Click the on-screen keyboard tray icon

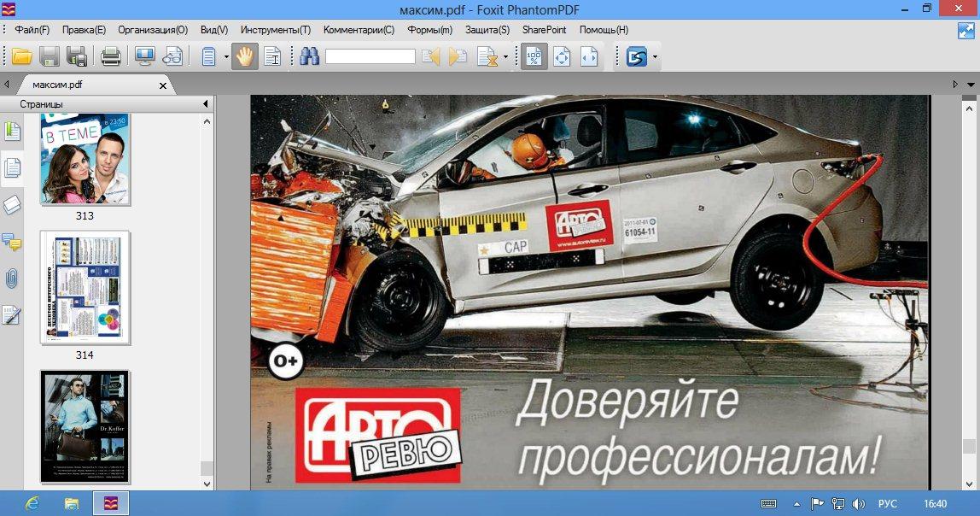pyautogui.click(x=769, y=503)
